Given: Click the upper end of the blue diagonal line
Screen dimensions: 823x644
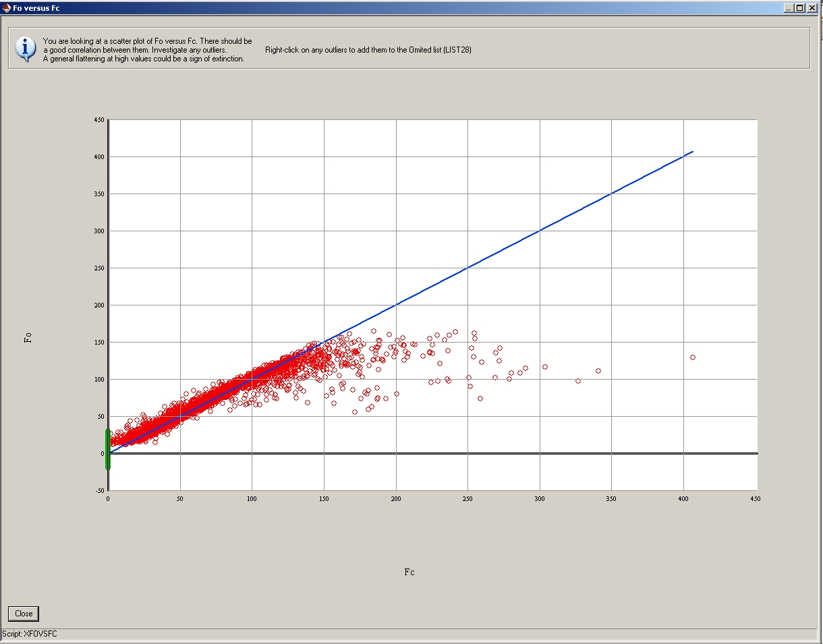Looking at the screenshot, I should click(691, 152).
